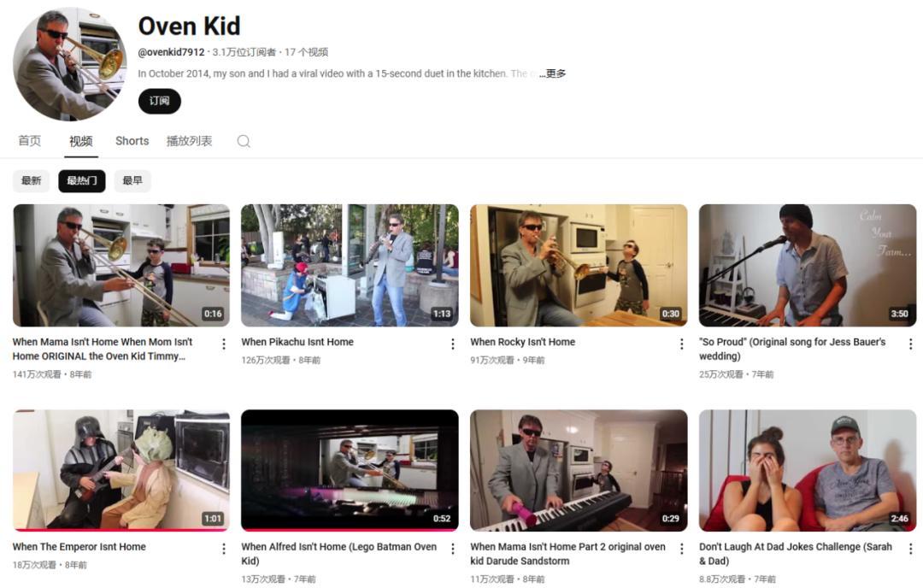Switch to the 首页 tab
923x588 pixels.
pos(30,141)
